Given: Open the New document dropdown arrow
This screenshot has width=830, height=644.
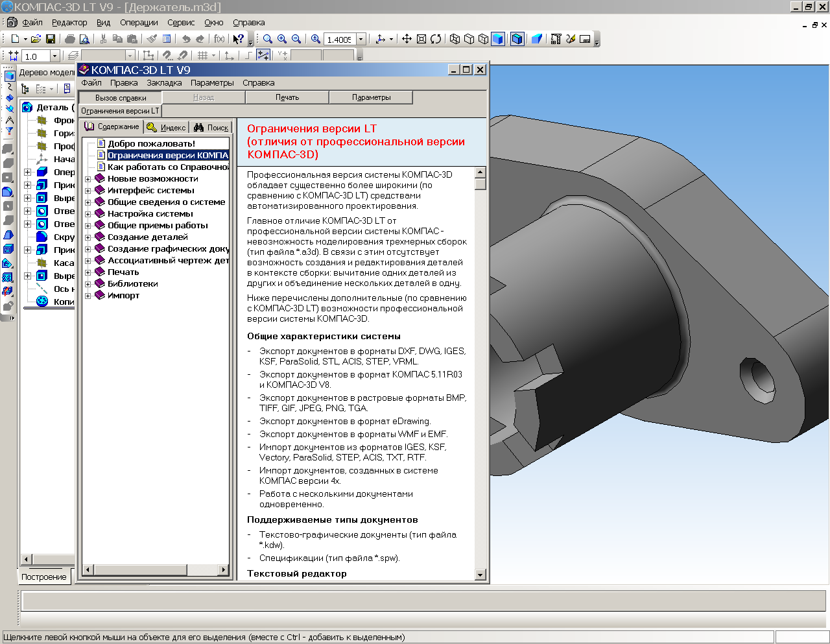Looking at the screenshot, I should click(x=25, y=39).
